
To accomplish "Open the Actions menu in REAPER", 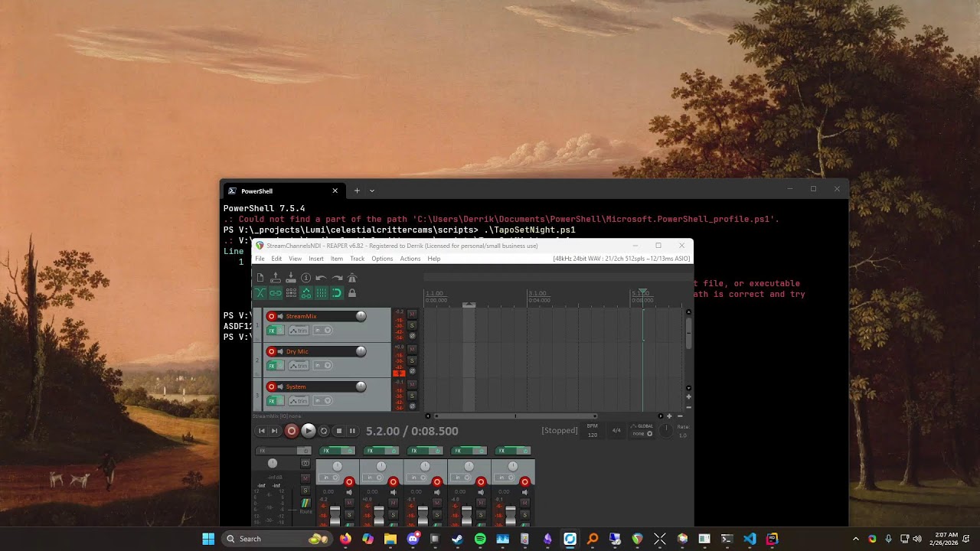I will coord(410,259).
